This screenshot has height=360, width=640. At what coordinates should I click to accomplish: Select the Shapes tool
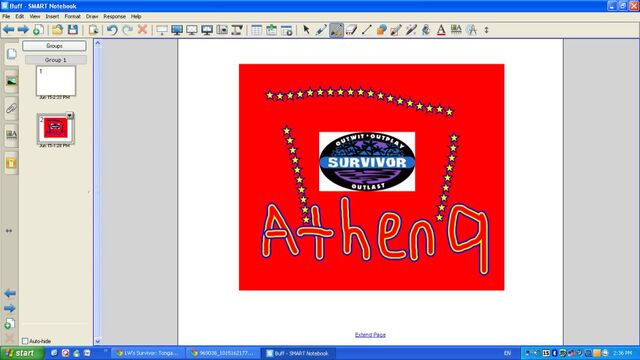tap(381, 29)
